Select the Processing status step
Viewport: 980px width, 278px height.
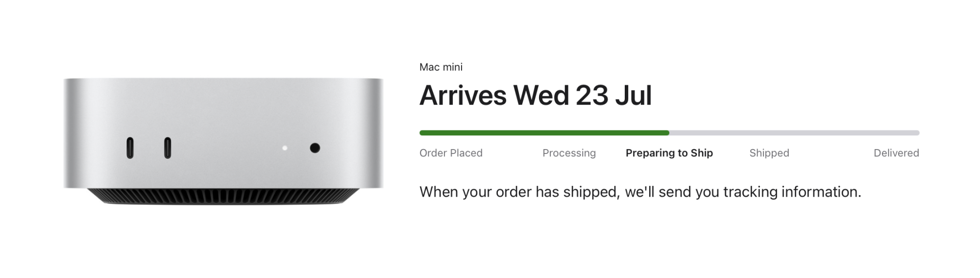[569, 153]
